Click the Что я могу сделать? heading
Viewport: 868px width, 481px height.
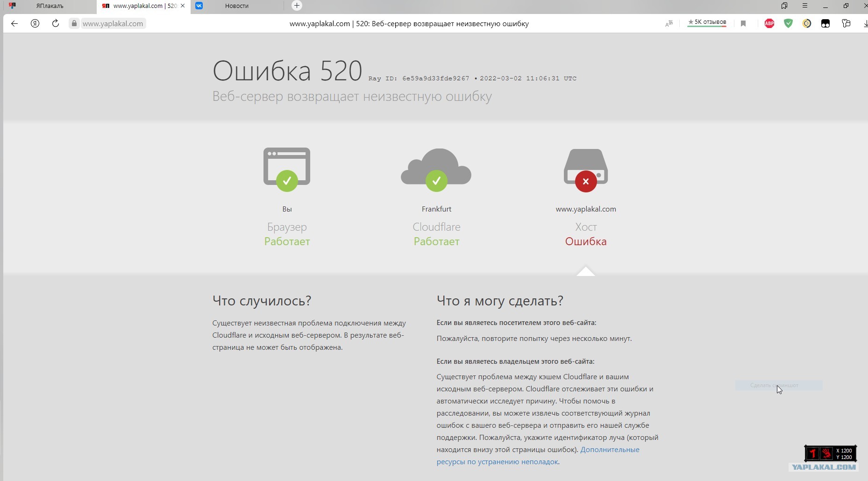tap(500, 300)
